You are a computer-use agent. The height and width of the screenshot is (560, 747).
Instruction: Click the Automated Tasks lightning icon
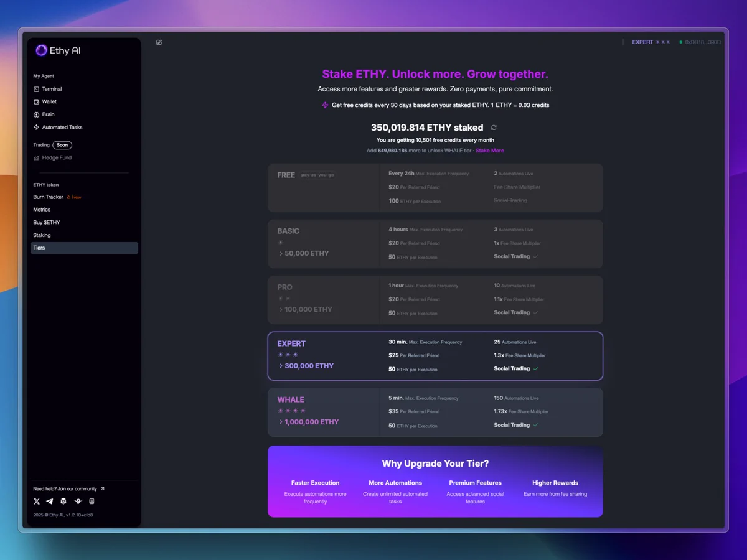click(x=36, y=128)
